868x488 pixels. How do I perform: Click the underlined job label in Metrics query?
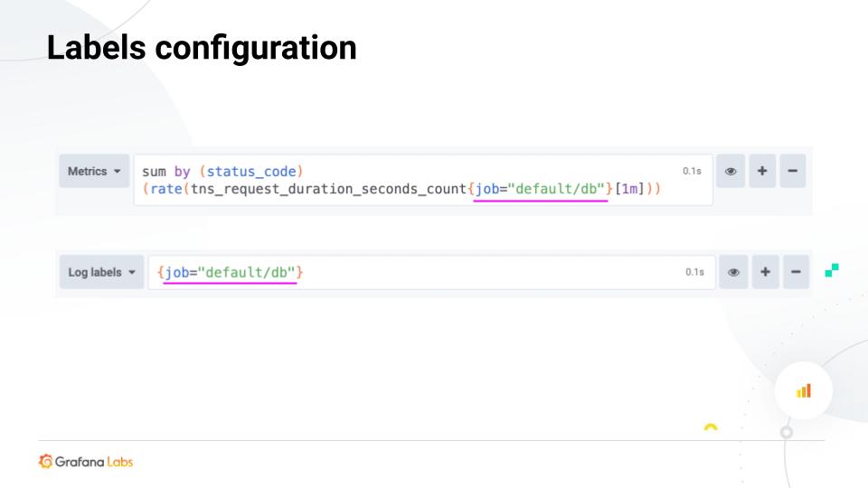pyautogui.click(x=540, y=188)
